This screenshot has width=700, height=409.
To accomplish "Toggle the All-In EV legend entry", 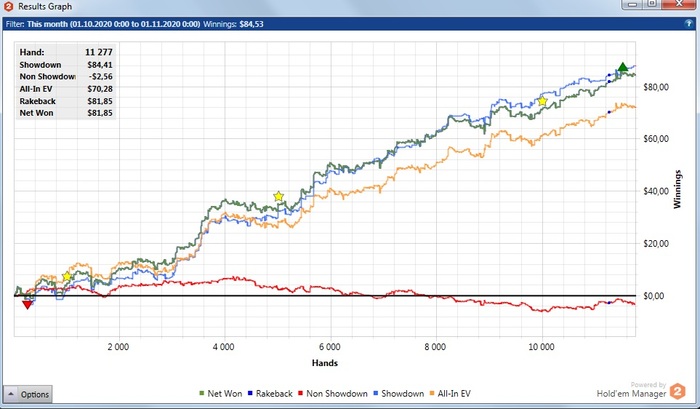I will [x=450, y=393].
